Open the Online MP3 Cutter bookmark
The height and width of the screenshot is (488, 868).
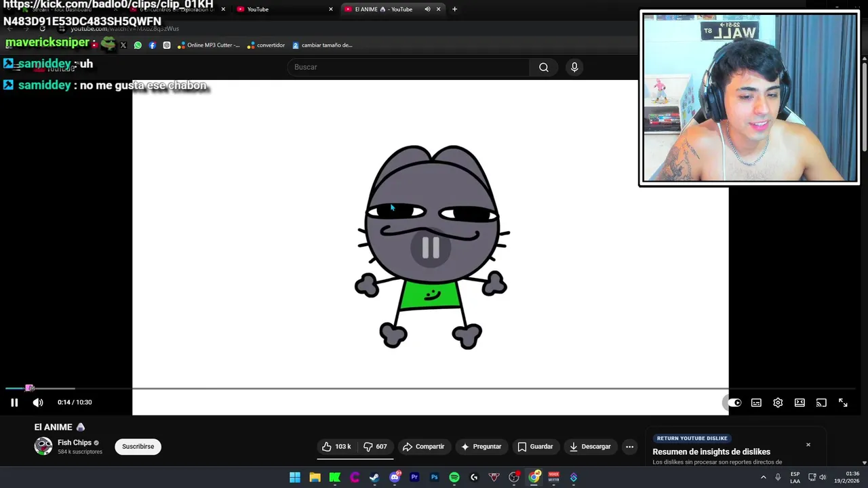coord(209,45)
